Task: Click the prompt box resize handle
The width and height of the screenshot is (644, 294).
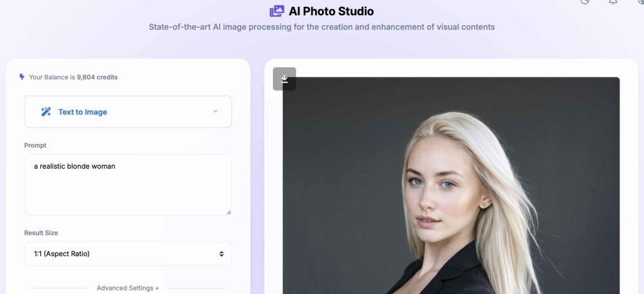Action: click(x=228, y=212)
